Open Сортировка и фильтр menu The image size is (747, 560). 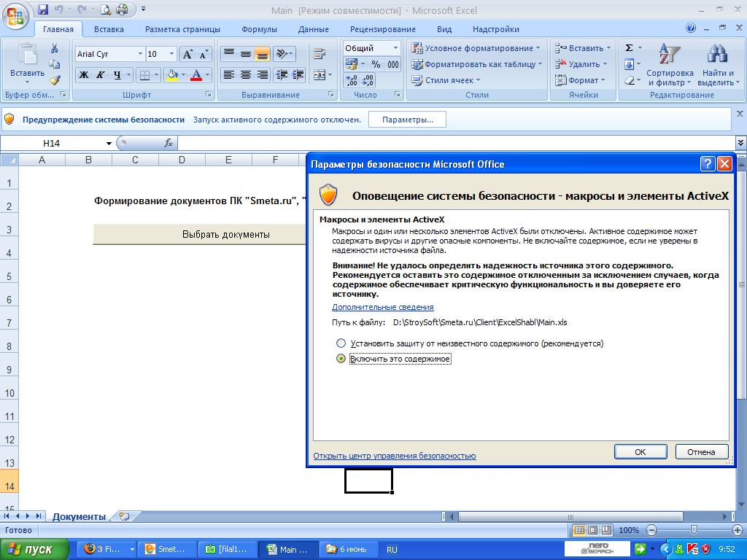click(670, 64)
